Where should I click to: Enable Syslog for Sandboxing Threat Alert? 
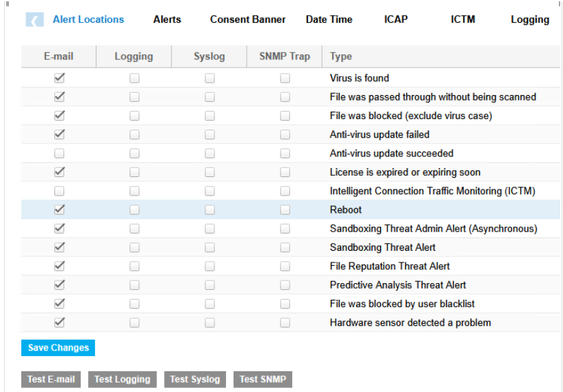pyautogui.click(x=209, y=247)
